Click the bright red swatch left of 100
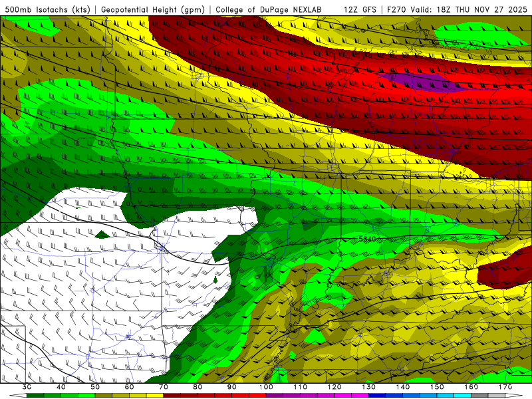This screenshot has width=532, height=399. [x=257, y=396]
